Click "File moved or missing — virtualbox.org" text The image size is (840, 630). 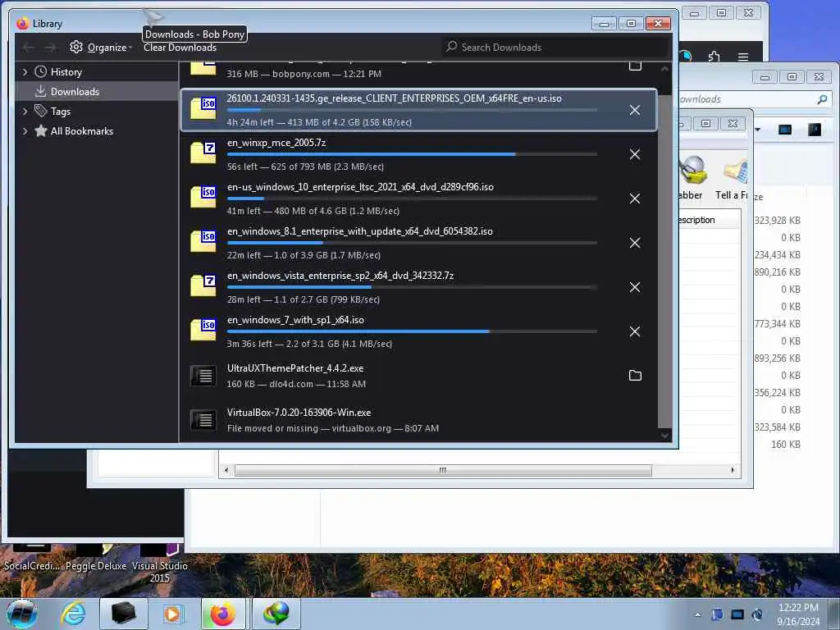308,428
